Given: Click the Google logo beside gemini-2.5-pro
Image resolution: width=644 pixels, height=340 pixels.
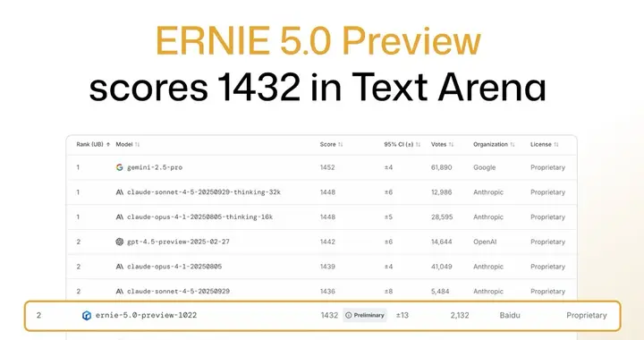Looking at the screenshot, I should coord(120,167).
